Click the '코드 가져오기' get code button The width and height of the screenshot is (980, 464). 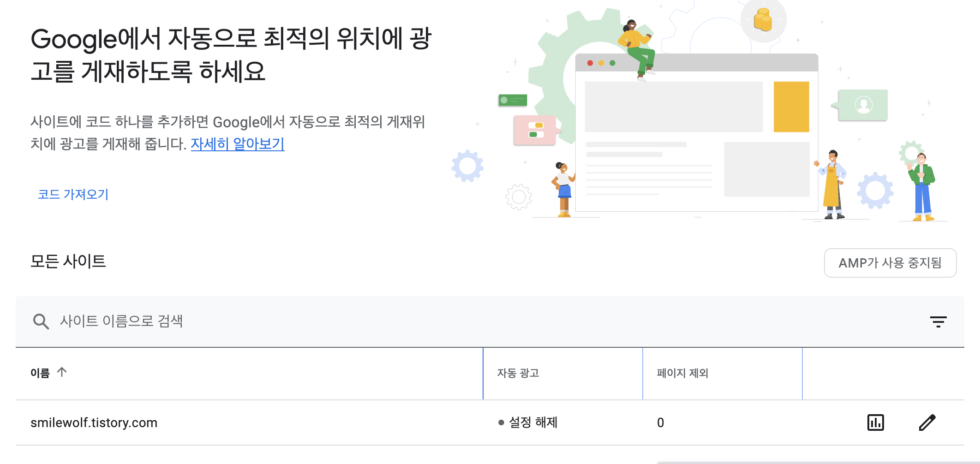(x=73, y=194)
